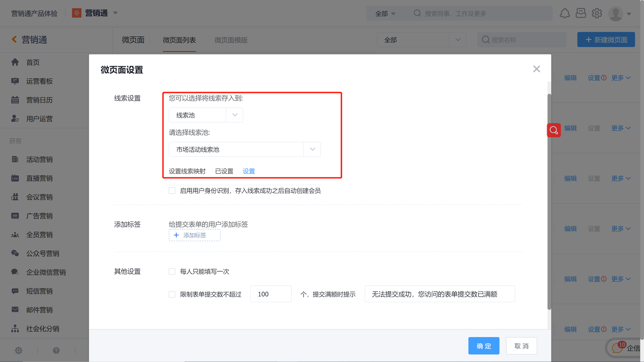This screenshot has width=644, height=362.
Task: Click the 社会化分销 hierarchy icon
Action: [15, 328]
